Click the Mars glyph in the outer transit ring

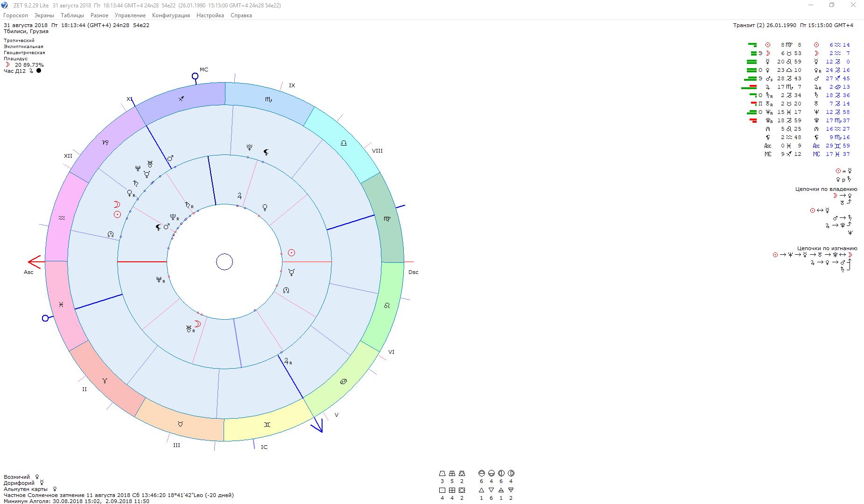pyautogui.click(x=170, y=159)
